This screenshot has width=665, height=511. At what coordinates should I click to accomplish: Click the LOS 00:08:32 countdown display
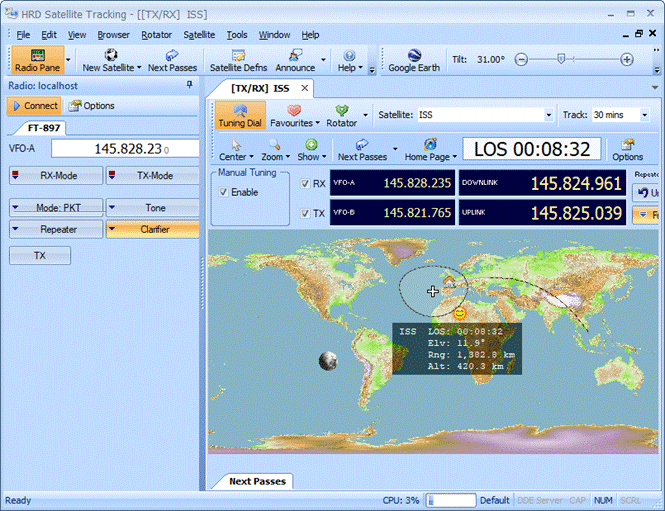532,149
